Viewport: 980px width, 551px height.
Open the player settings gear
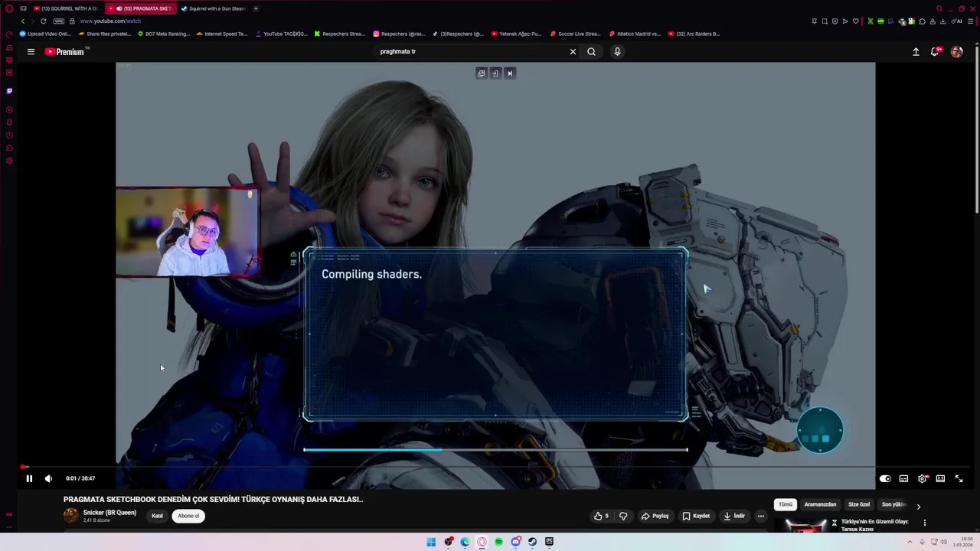923,478
